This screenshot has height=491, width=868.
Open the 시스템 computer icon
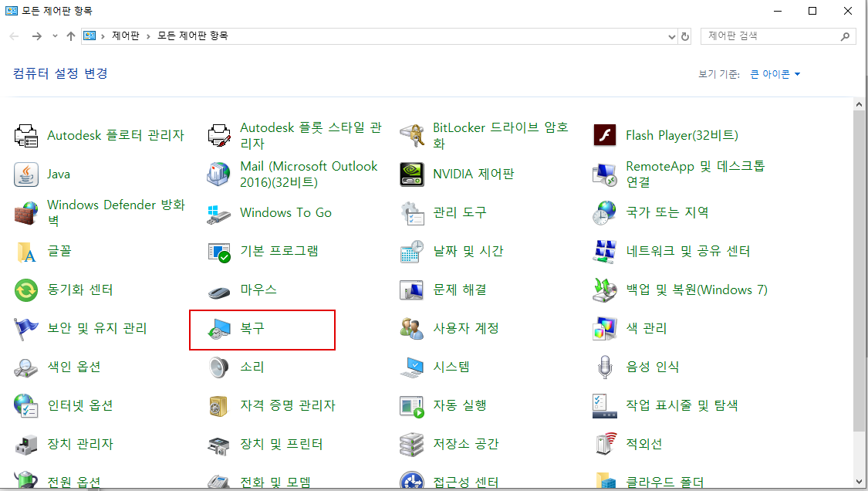click(412, 367)
